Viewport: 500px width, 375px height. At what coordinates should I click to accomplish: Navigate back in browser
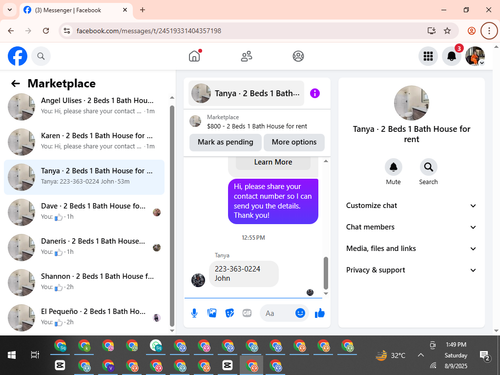tap(11, 31)
